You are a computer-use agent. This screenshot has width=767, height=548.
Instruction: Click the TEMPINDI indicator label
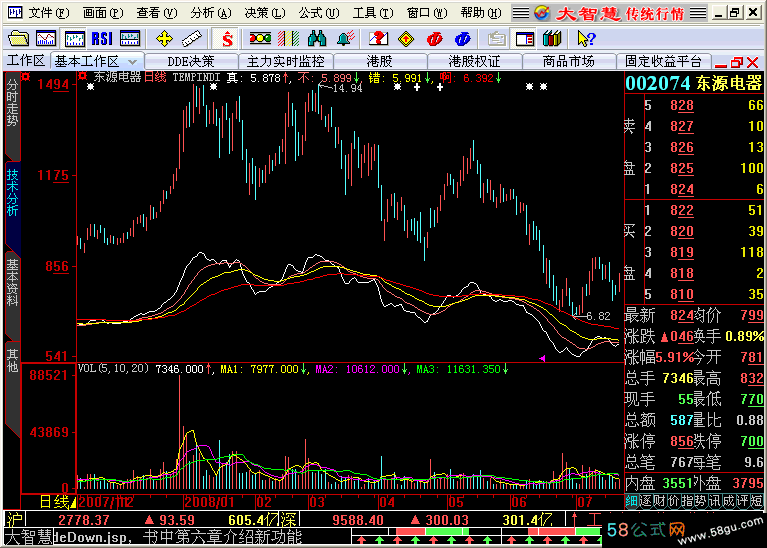pyautogui.click(x=197, y=77)
